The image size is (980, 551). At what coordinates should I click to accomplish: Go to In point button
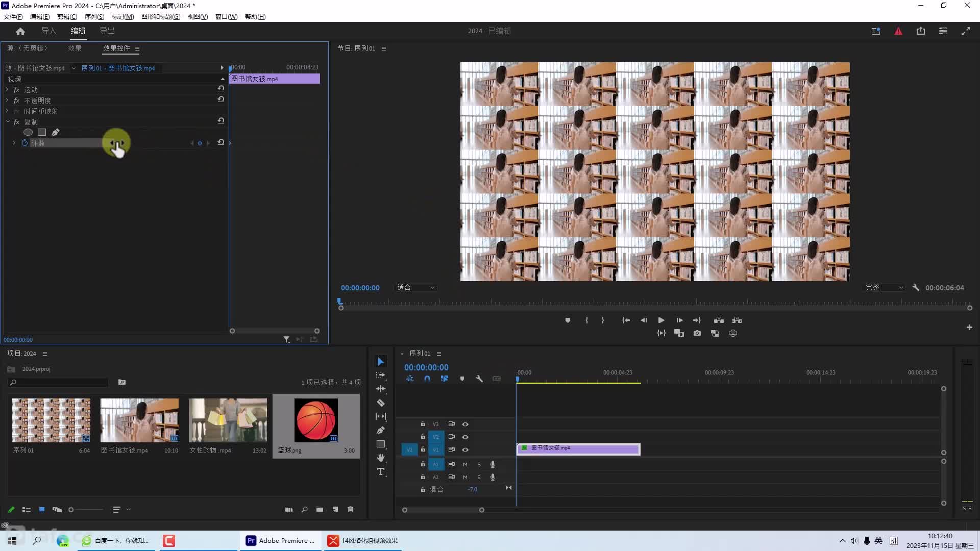(x=626, y=320)
